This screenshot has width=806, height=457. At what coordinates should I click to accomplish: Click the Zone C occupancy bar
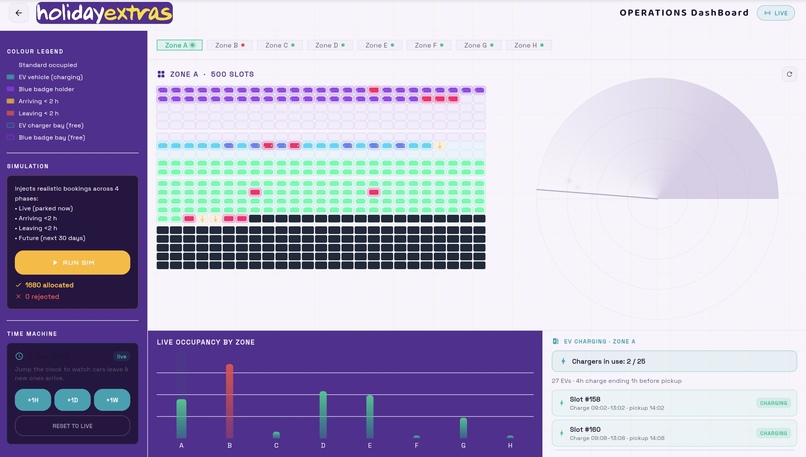277,435
